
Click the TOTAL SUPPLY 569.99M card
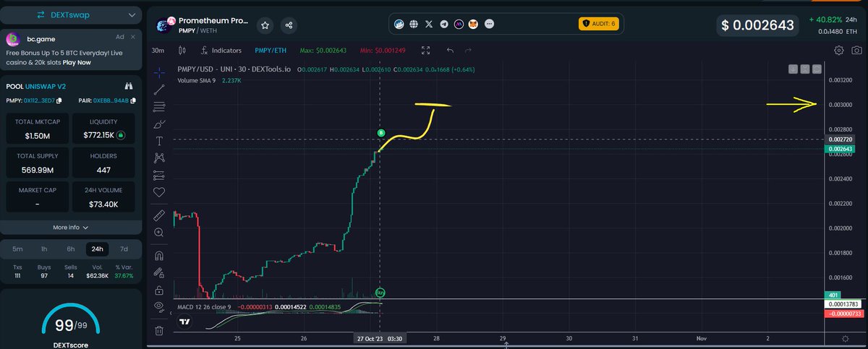tap(37, 163)
